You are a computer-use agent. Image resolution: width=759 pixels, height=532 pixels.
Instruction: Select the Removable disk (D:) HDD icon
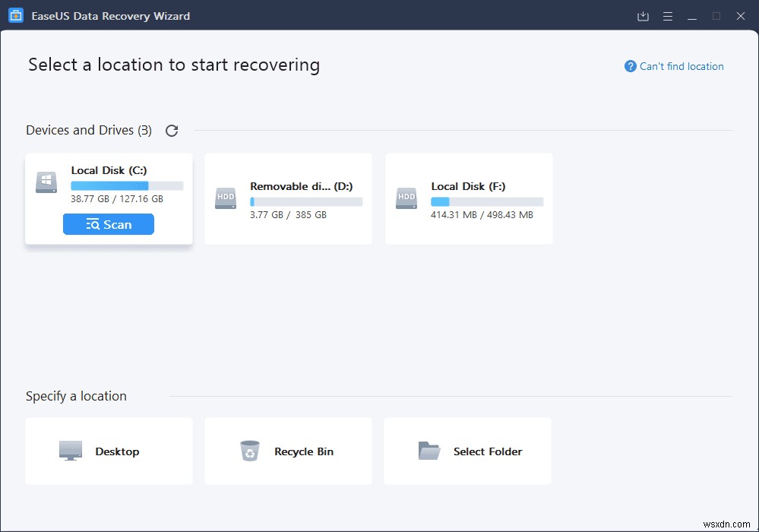click(x=226, y=198)
